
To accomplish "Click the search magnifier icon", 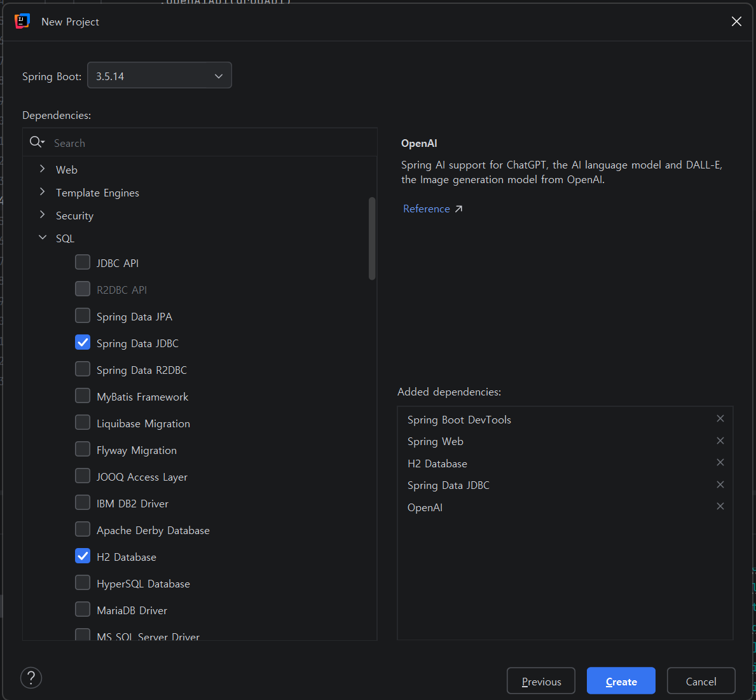I will pos(37,142).
